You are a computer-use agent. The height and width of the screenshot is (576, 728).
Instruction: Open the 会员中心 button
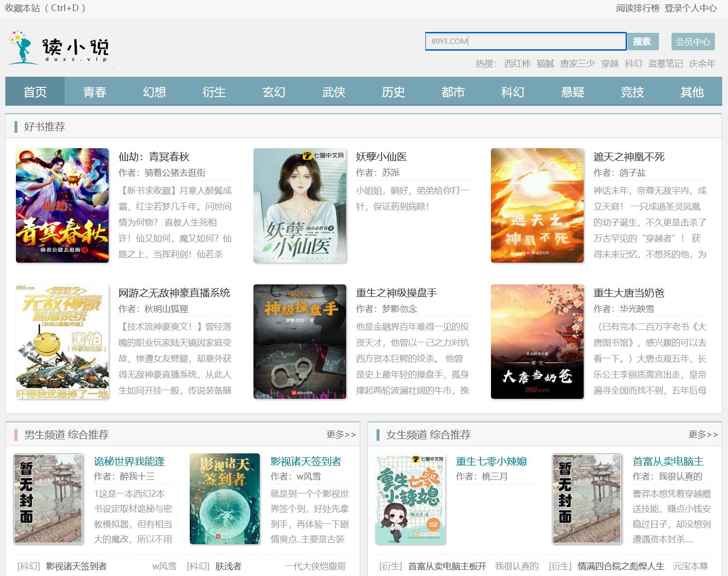point(693,42)
